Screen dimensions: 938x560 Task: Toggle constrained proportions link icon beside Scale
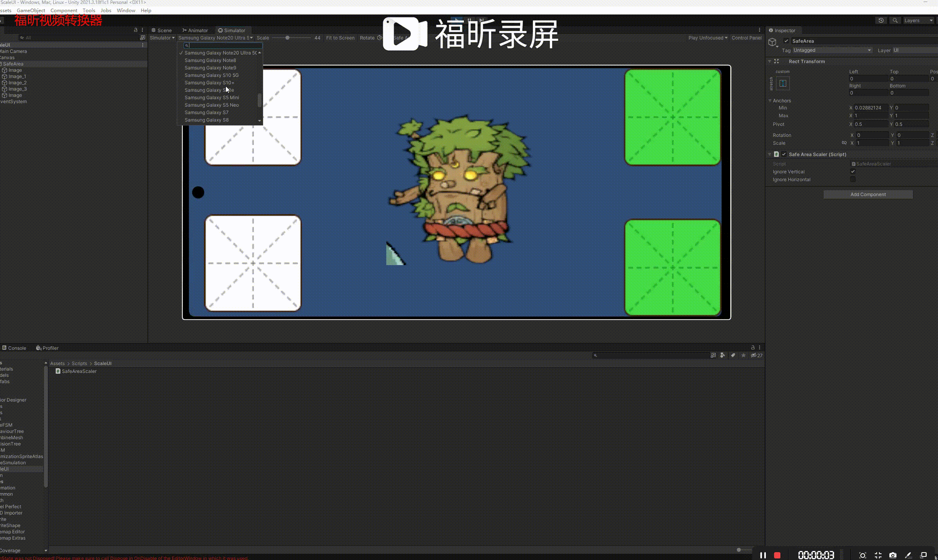click(x=844, y=143)
